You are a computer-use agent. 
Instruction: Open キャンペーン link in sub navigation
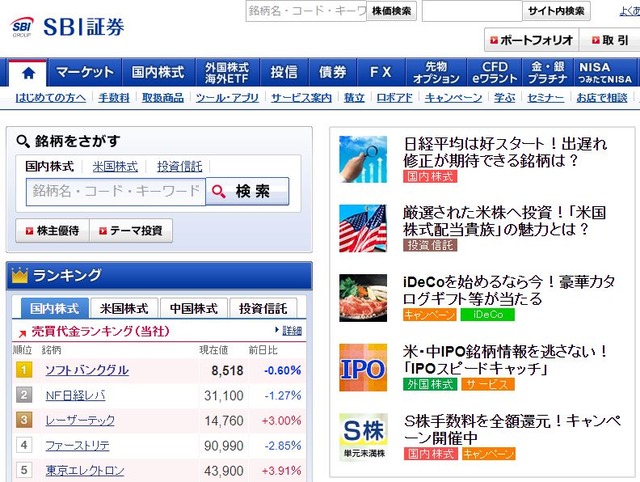[453, 98]
